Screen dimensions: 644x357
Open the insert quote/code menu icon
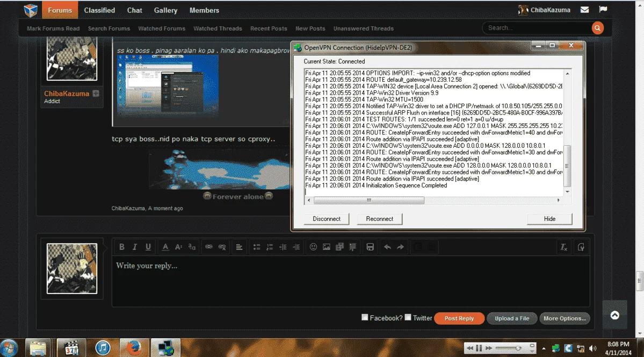point(353,247)
